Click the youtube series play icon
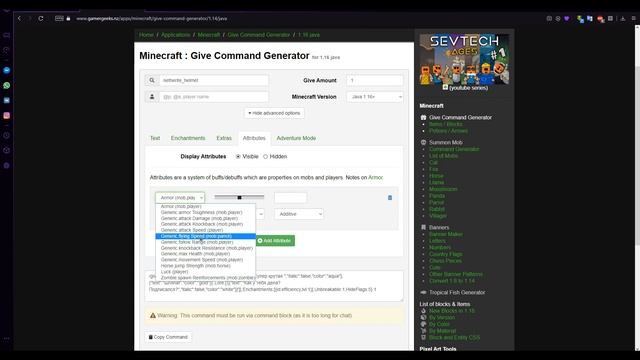Screen dimensions: 640x360 (445, 87)
